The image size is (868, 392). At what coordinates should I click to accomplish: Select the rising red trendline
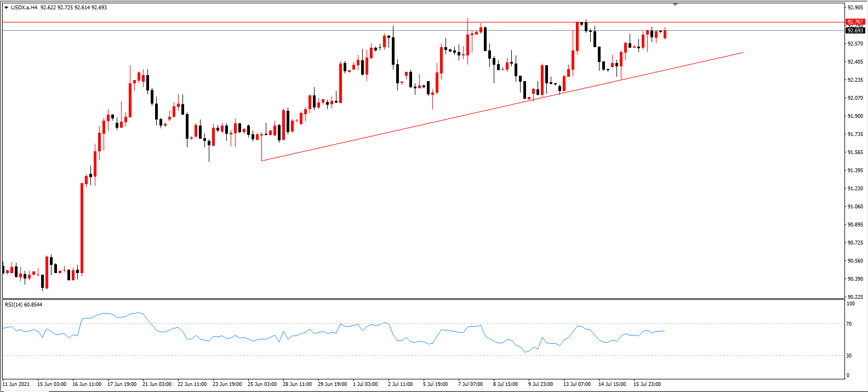tap(502, 107)
